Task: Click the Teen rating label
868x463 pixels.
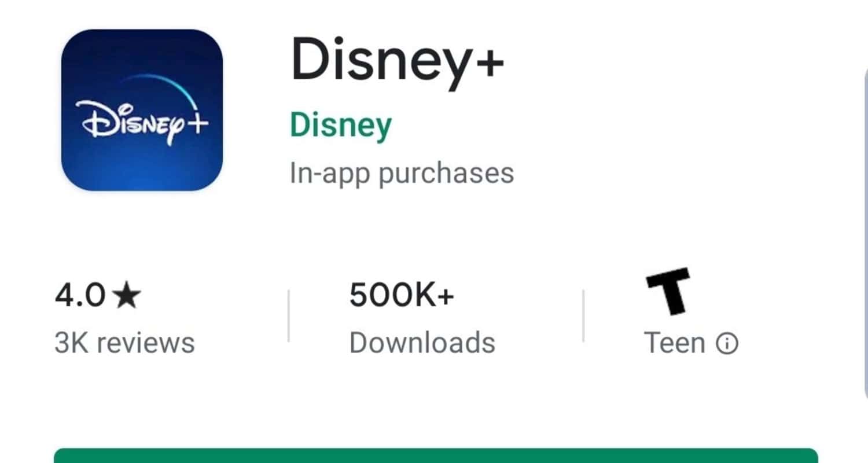Action: 675,343
